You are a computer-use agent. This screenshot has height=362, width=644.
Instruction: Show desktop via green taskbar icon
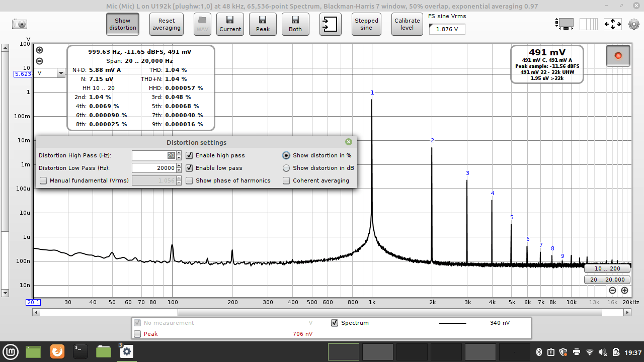(33, 351)
